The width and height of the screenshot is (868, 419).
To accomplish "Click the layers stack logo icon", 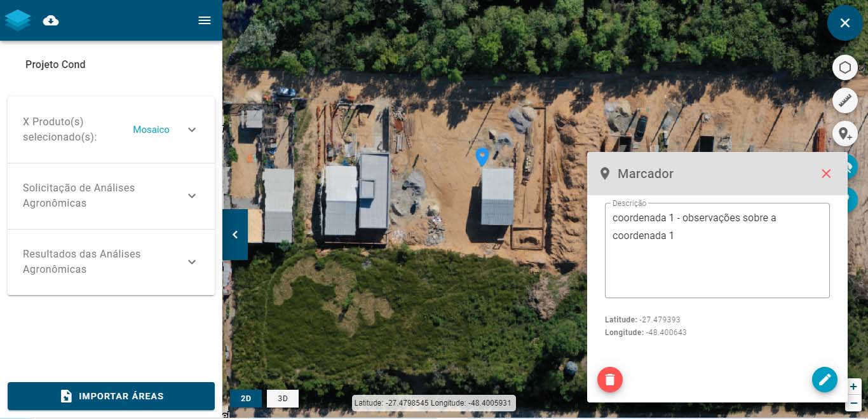I will point(18,20).
